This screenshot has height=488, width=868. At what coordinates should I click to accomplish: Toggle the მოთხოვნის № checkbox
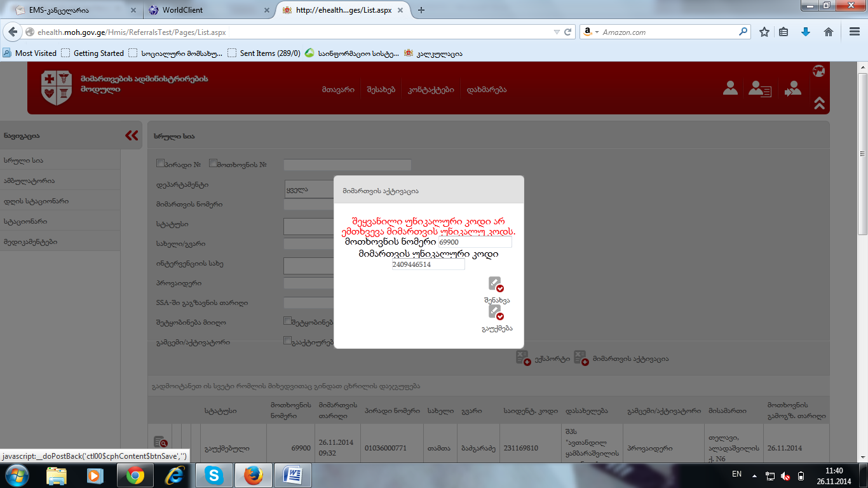pos(214,163)
